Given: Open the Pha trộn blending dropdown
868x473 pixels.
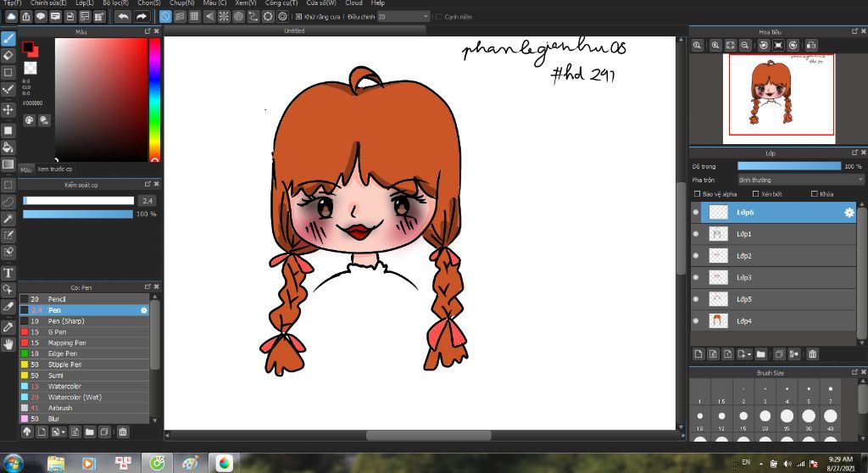Looking at the screenshot, I should 800,180.
